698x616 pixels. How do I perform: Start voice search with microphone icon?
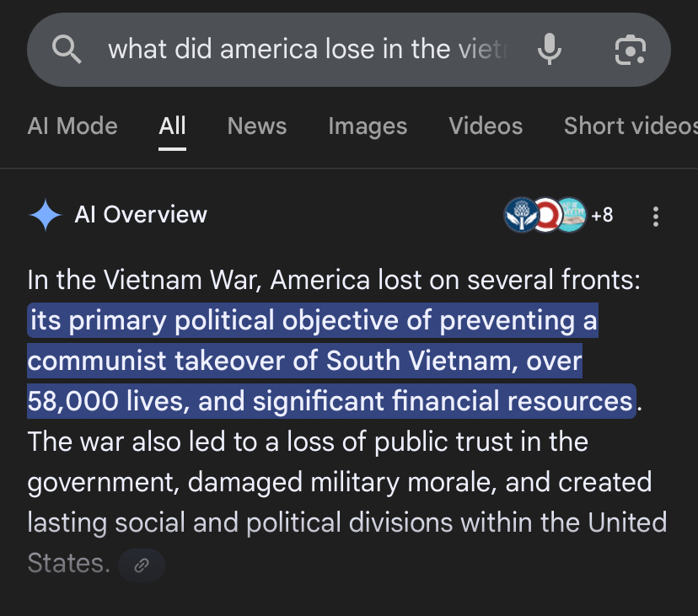coord(550,49)
